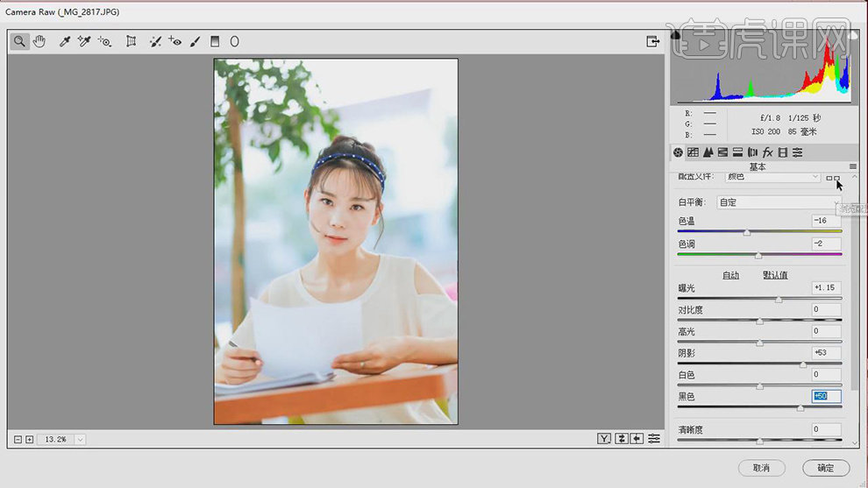Adjust the Temperature slider handle
Image resolution: width=868 pixels, height=488 pixels.
[747, 232]
